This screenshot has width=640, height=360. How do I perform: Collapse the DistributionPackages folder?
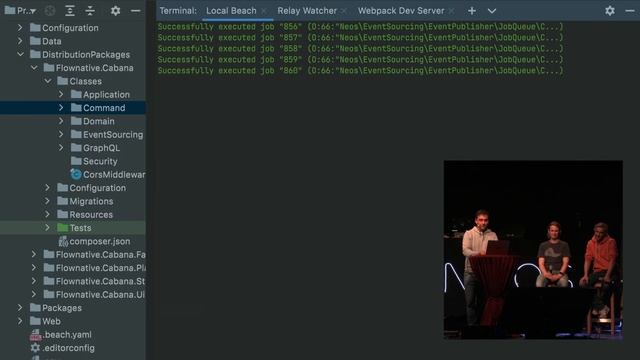click(x=20, y=54)
